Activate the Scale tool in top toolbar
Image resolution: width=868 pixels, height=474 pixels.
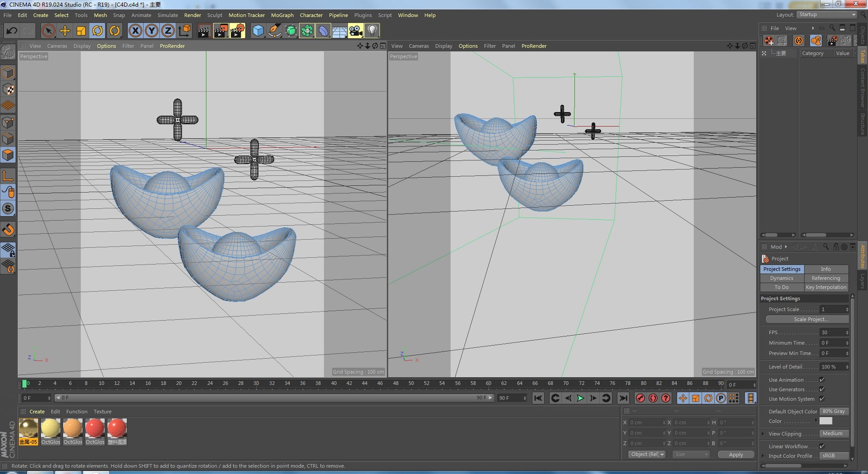(x=81, y=31)
